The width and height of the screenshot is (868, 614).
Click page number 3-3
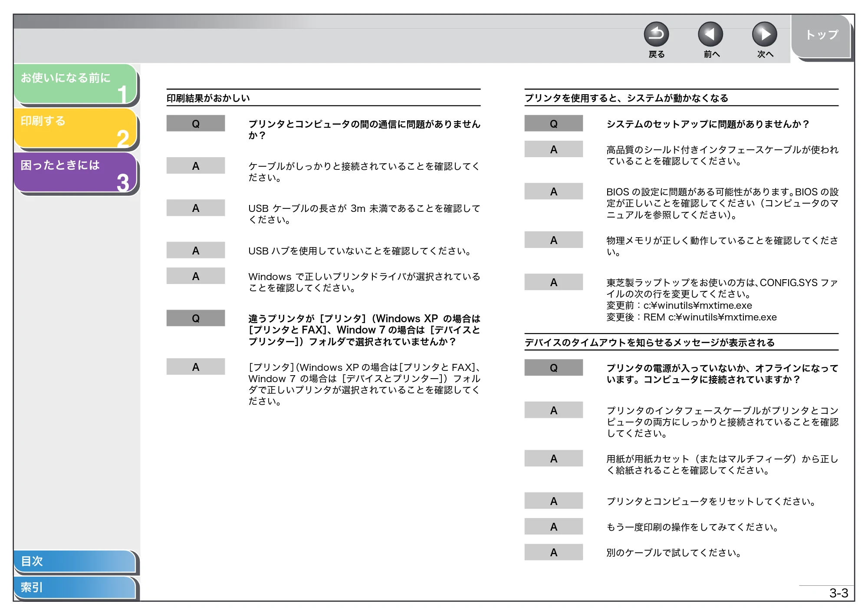click(838, 593)
